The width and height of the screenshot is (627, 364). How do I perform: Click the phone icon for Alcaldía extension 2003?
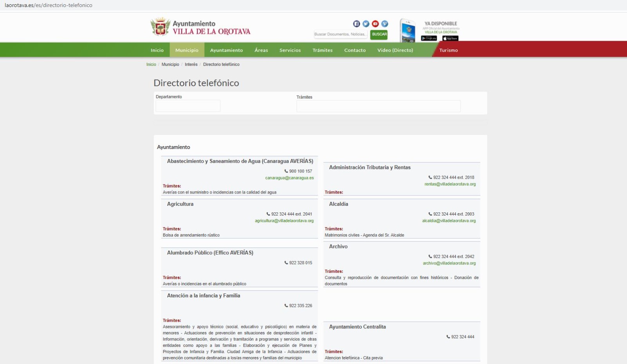tap(430, 214)
